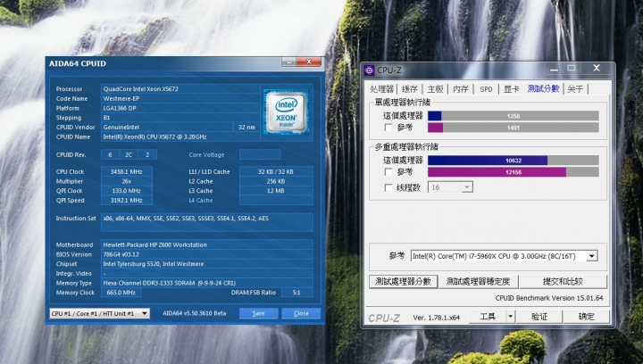
Task: Click QPI Speed value 3192.1 MHz
Action: (126, 200)
